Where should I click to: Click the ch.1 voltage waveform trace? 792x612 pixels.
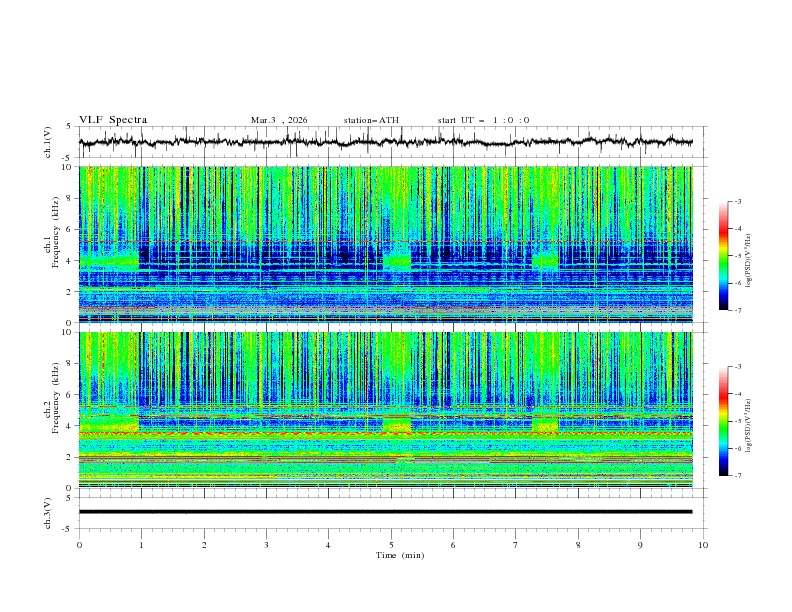pyautogui.click(x=386, y=142)
